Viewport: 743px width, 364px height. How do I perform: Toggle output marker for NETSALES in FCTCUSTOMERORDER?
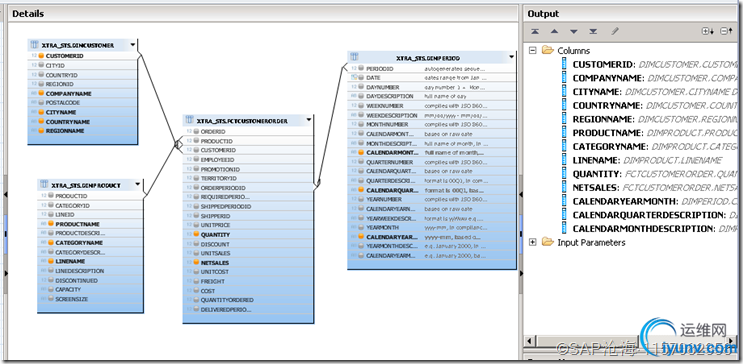tap(196, 262)
